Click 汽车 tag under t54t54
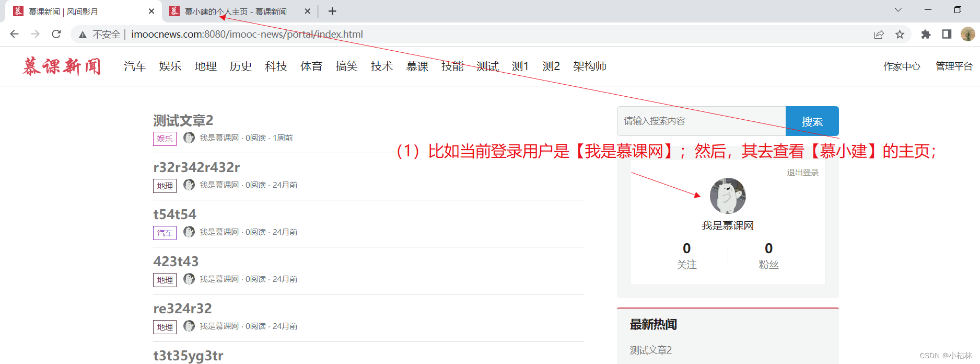 click(165, 233)
